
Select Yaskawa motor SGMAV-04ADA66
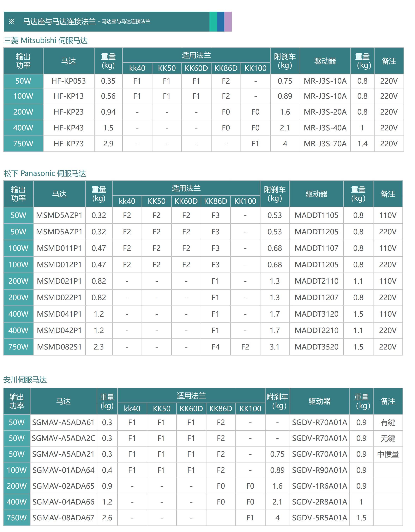tap(63, 502)
